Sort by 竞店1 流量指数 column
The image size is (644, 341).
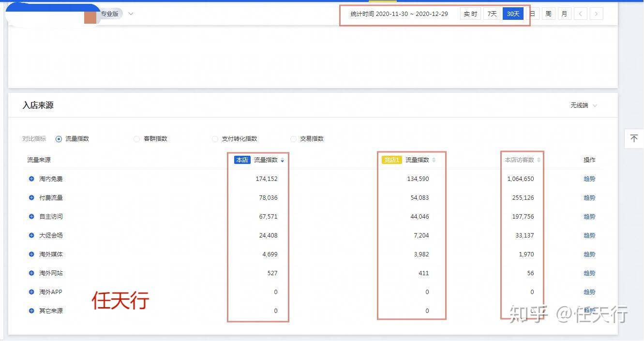(x=434, y=160)
